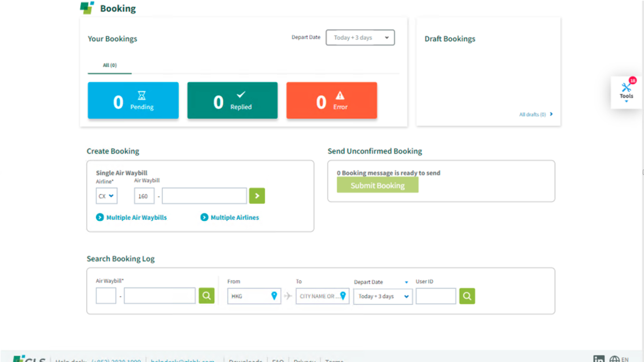Open the Multiple Airlines link
The height and width of the screenshot is (362, 644).
pyautogui.click(x=235, y=217)
